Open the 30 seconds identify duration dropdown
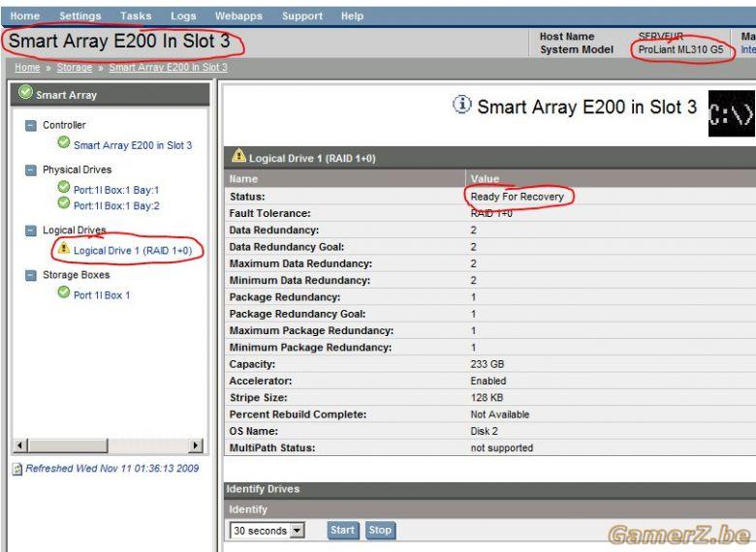756x552 pixels. (x=268, y=531)
